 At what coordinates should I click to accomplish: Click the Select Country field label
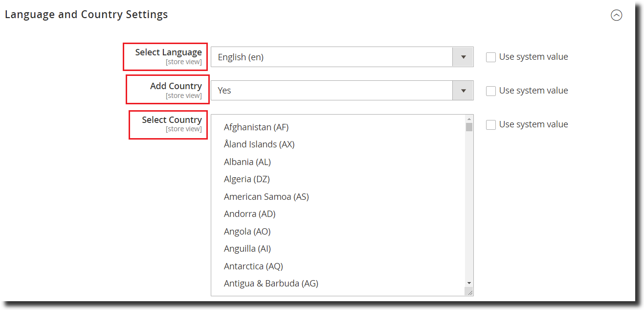point(172,120)
